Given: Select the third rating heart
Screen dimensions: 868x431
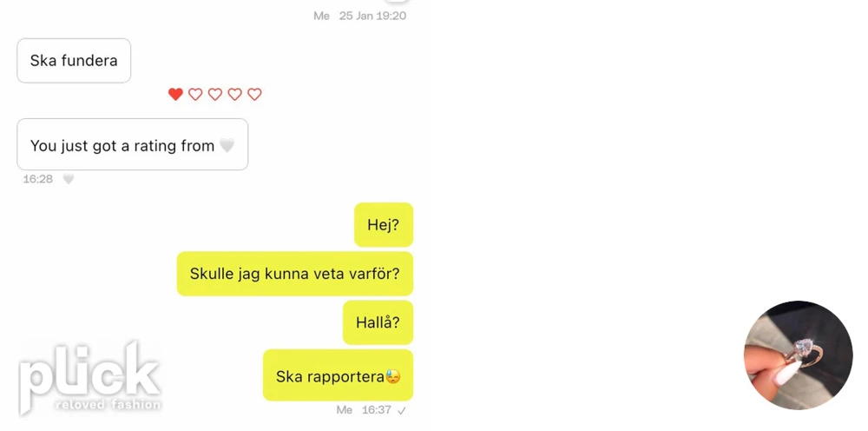Looking at the screenshot, I should tap(214, 94).
